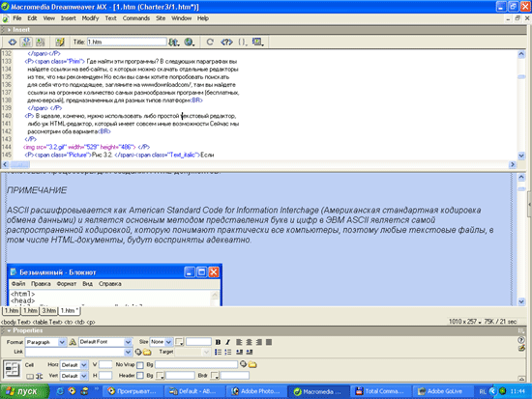The width and height of the screenshot is (532, 399).
Task: Enable Header cell checkbox
Action: point(140,376)
